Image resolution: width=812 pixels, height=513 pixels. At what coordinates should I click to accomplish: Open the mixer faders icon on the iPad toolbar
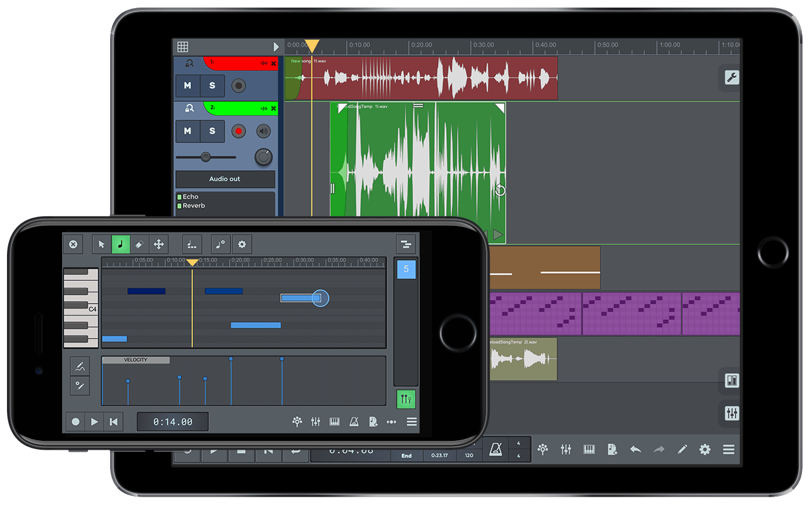(565, 449)
